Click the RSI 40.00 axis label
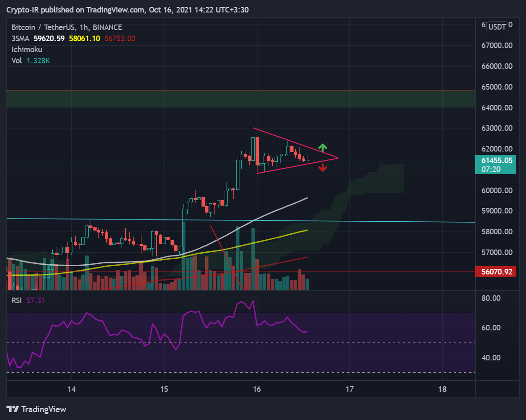The height and width of the screenshot is (420, 526). (491, 358)
